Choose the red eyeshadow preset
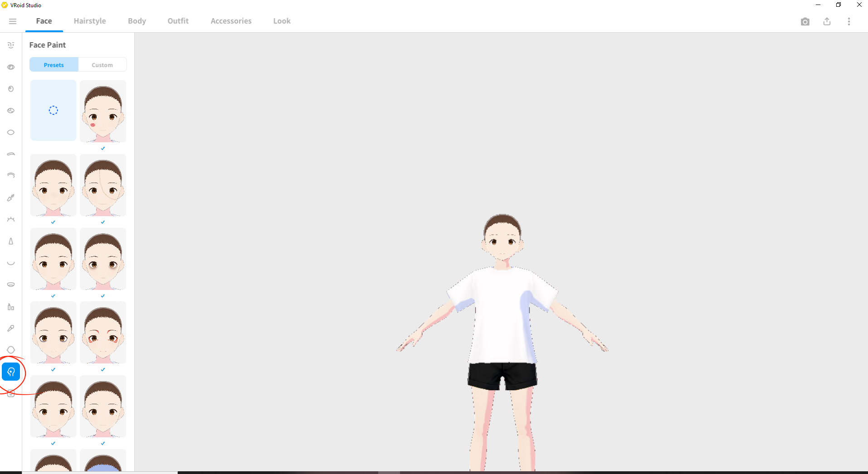868x474 pixels. (103, 333)
